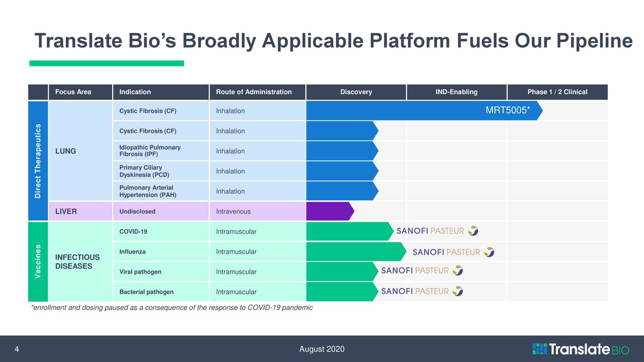Click the Sanofi Pasteur logo in COVID-19 row
Screen dimensions: 644x362
pos(437,231)
